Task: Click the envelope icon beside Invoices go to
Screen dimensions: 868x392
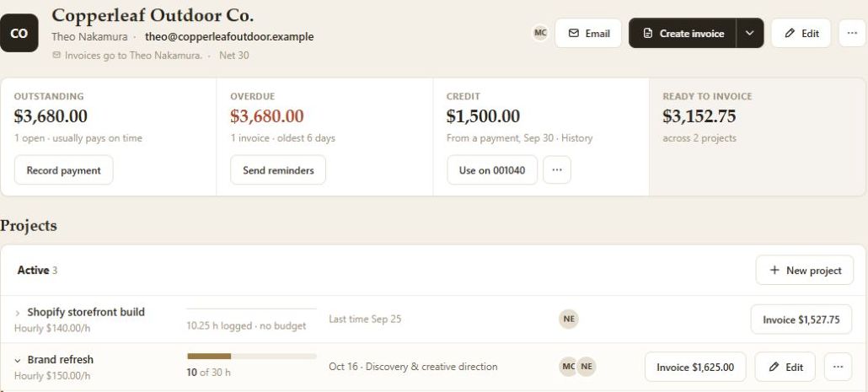Action: click(56, 56)
